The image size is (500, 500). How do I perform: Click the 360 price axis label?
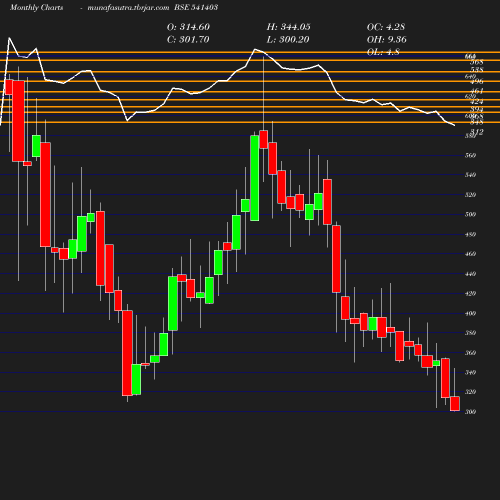(x=470, y=353)
